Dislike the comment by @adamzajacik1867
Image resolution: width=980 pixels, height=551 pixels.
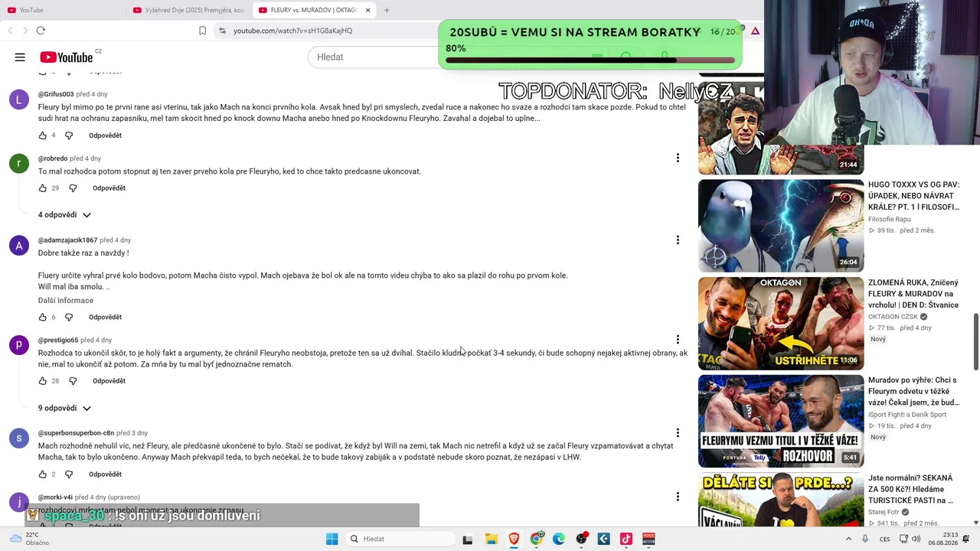[69, 317]
